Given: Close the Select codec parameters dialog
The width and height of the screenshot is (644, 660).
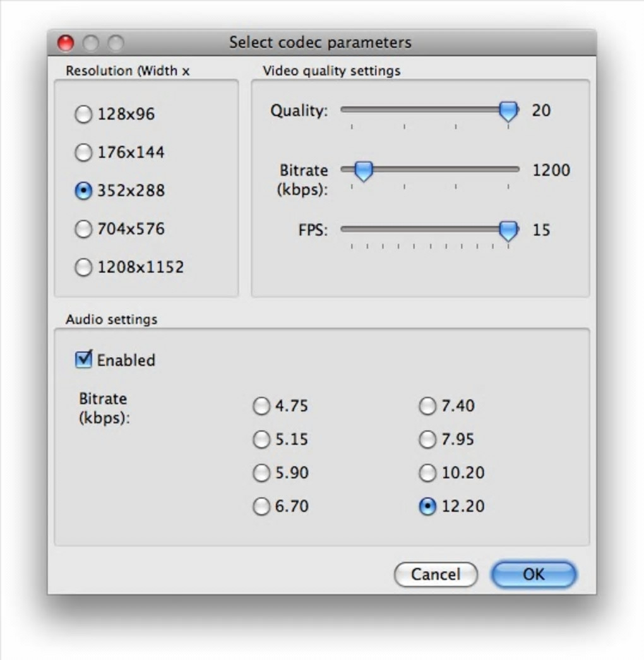Looking at the screenshot, I should point(66,43).
